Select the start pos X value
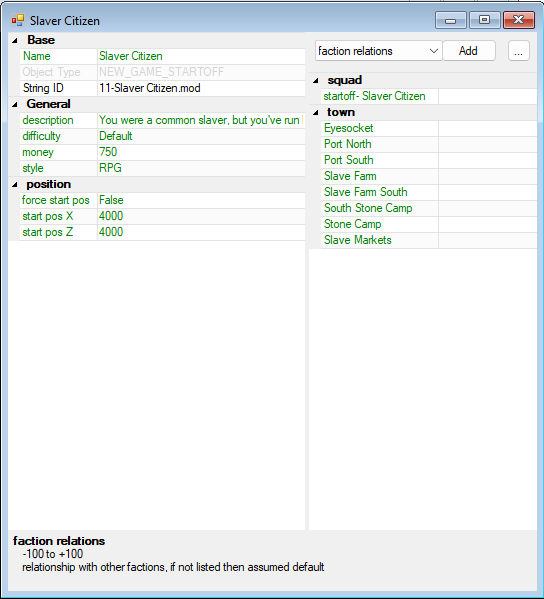This screenshot has height=599, width=544. coord(201,216)
